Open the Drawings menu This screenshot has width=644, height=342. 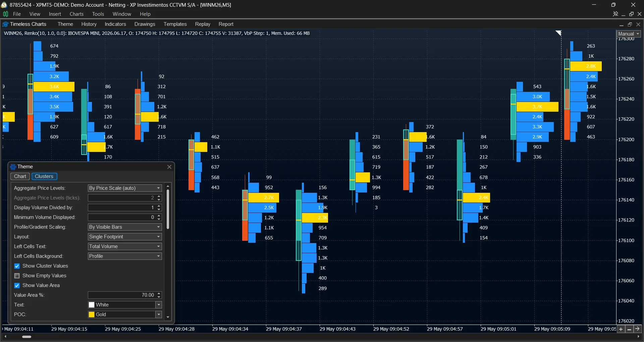(x=145, y=24)
